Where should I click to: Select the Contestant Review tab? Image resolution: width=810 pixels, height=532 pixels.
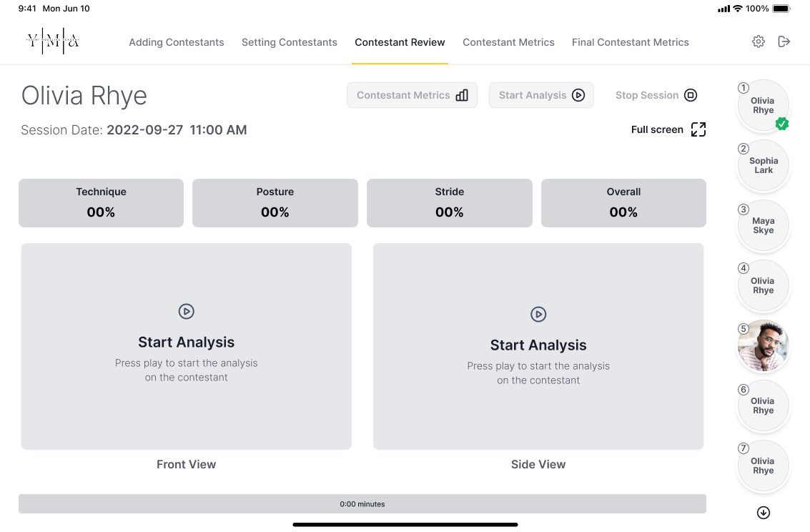point(400,42)
